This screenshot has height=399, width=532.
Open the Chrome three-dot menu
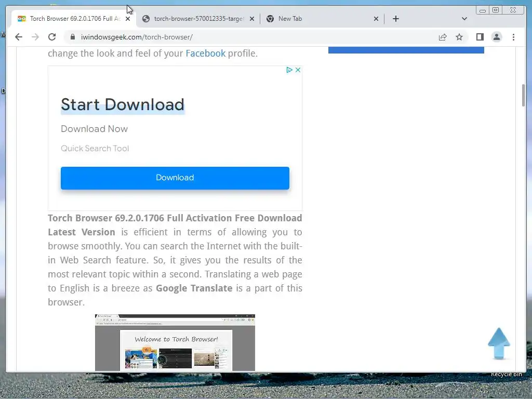tap(513, 37)
